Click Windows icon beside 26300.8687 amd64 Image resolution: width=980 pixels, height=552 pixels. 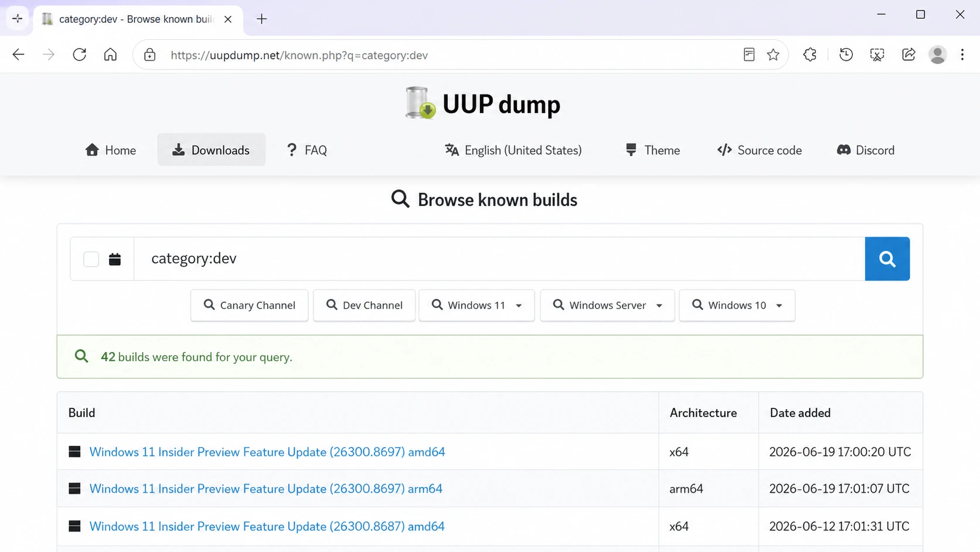[x=74, y=526]
